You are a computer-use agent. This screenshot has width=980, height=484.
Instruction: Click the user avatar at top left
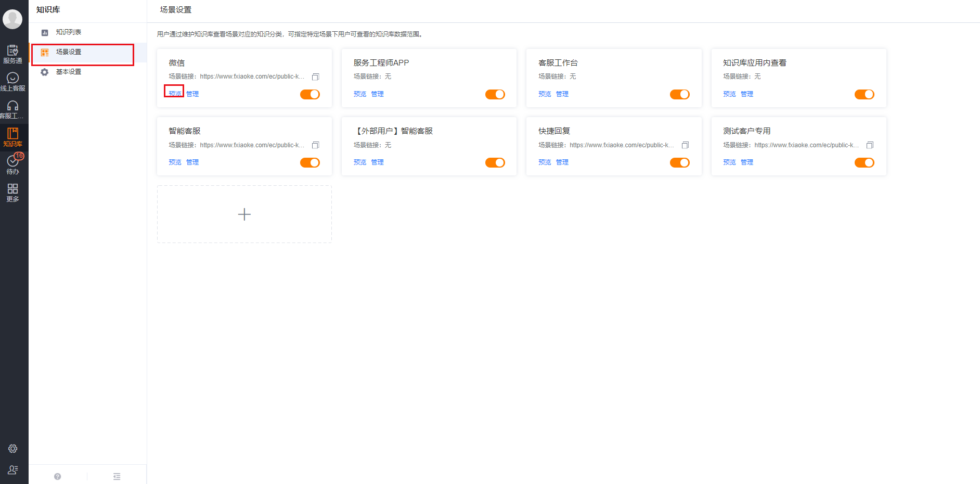(12, 19)
